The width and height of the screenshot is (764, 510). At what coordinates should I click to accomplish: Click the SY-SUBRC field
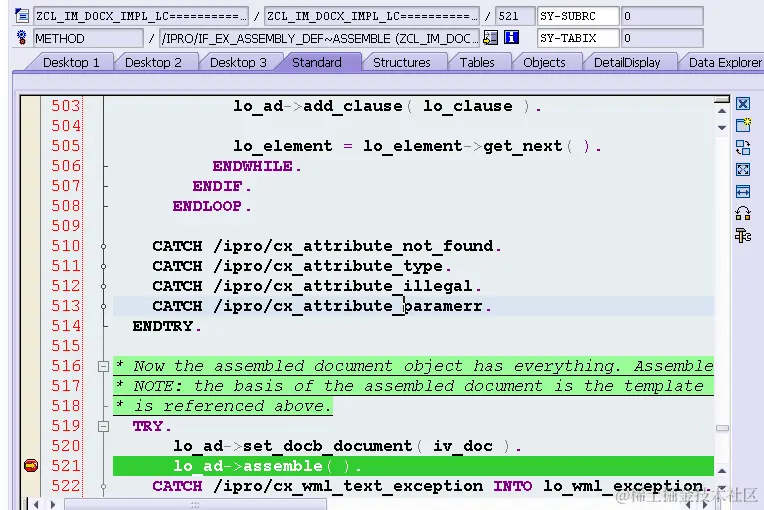(578, 16)
